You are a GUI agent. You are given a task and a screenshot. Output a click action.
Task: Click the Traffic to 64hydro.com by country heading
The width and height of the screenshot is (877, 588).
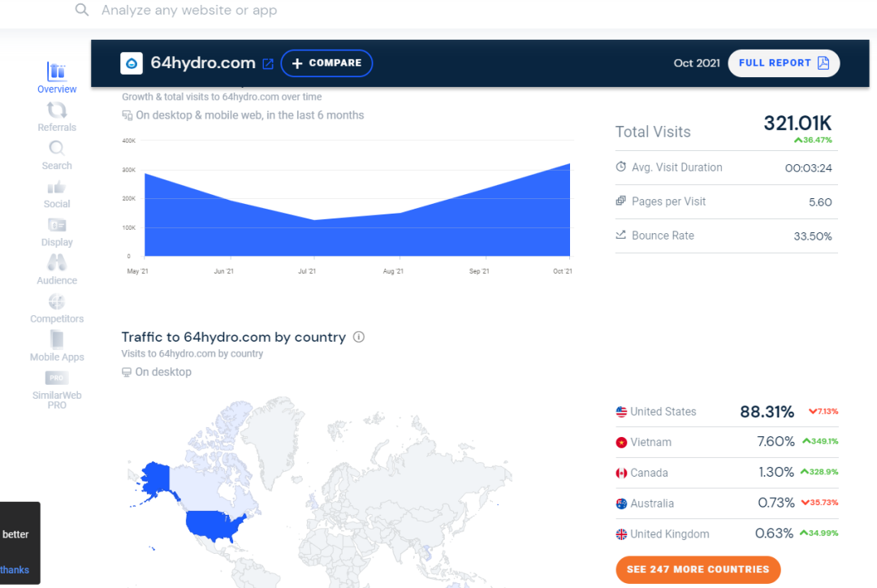click(234, 337)
